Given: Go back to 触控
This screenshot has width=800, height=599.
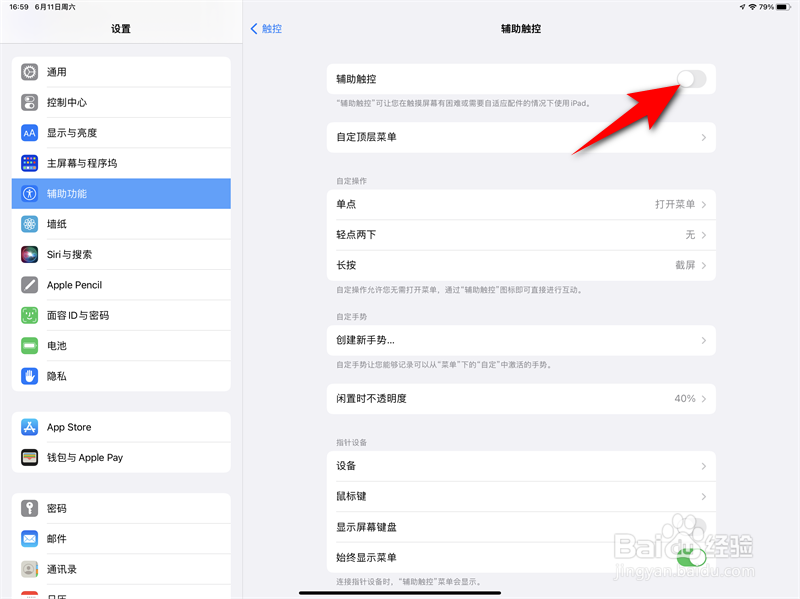Looking at the screenshot, I should 266,29.
